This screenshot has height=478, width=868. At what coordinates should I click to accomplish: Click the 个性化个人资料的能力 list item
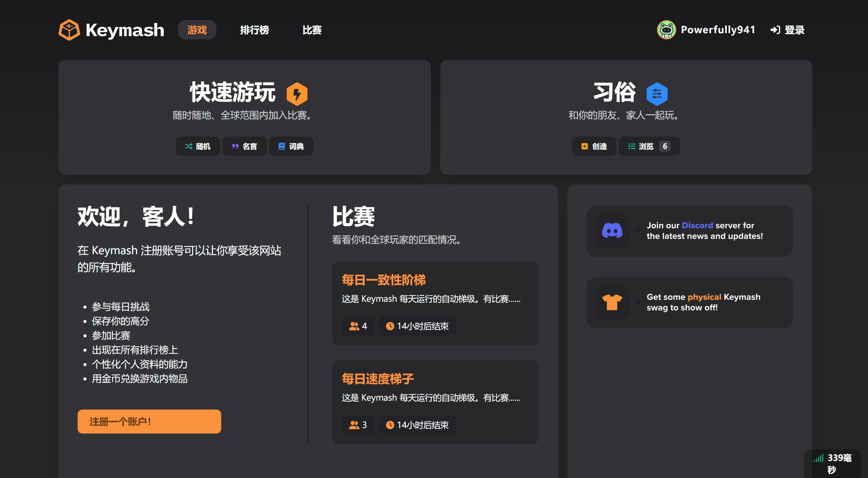pos(140,364)
